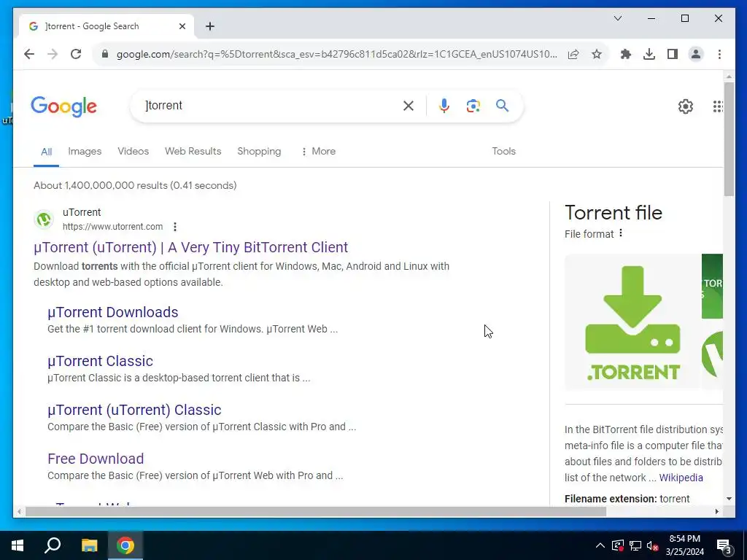The image size is (747, 560).
Task: Select the All results tab
Action: coord(46,152)
